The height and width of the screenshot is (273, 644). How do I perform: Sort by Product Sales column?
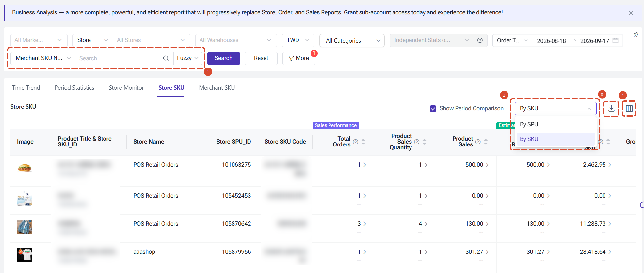486,142
